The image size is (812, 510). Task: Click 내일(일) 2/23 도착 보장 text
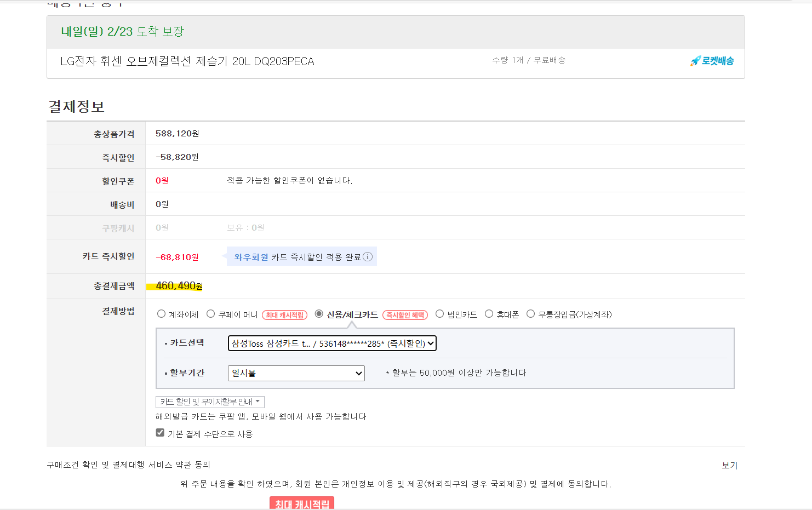click(122, 32)
